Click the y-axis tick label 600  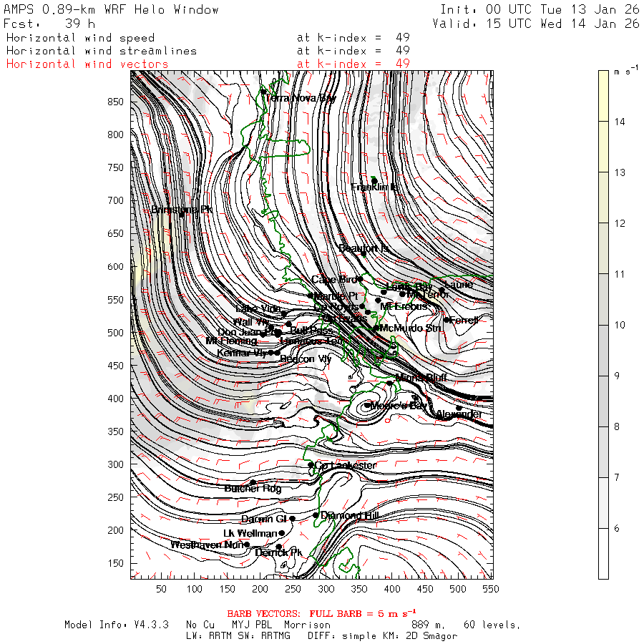pos(115,267)
